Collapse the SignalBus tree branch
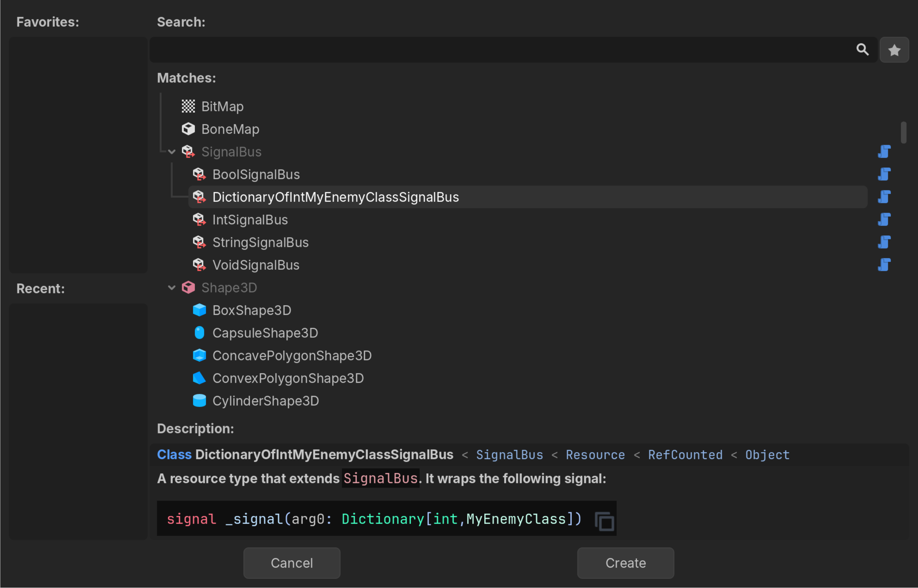The height and width of the screenshot is (588, 918). [x=171, y=152]
